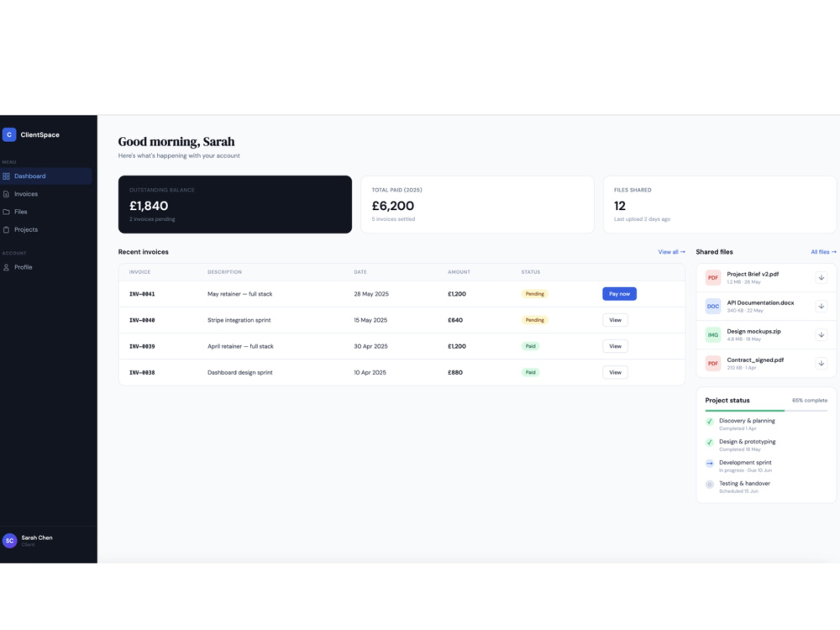Viewport: 840px width, 630px height.
Task: Click the '65% complete' label
Action: (810, 401)
